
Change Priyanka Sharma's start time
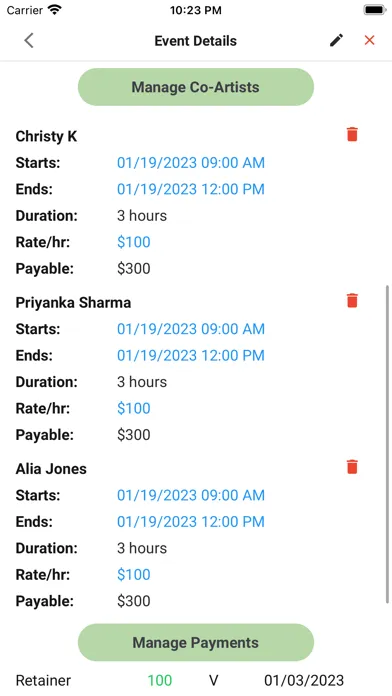(191, 329)
